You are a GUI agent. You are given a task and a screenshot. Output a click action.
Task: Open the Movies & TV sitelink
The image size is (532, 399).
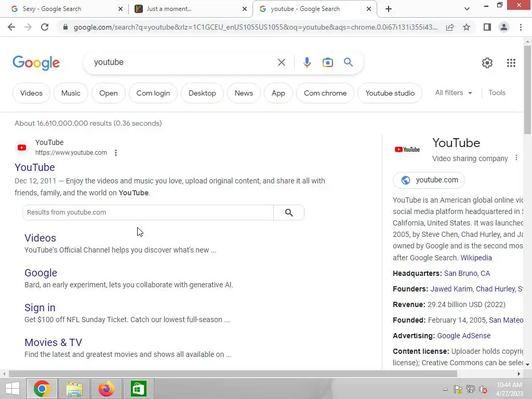tap(54, 342)
